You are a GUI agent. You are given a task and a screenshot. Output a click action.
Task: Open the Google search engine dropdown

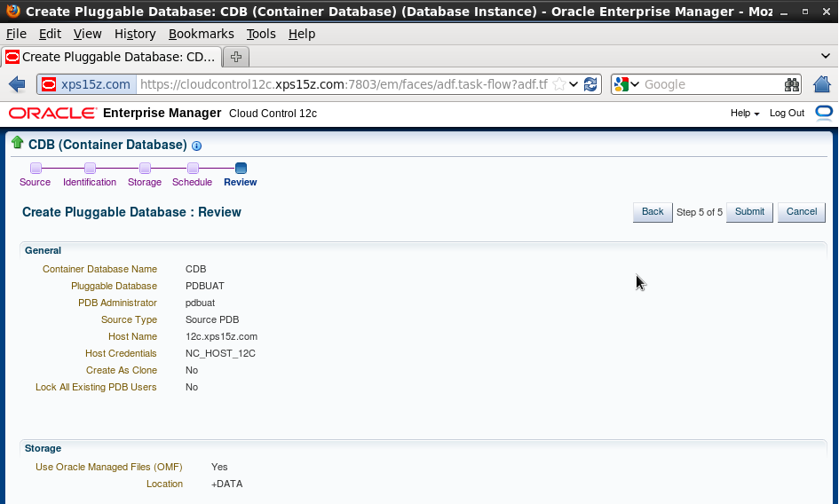coord(627,84)
